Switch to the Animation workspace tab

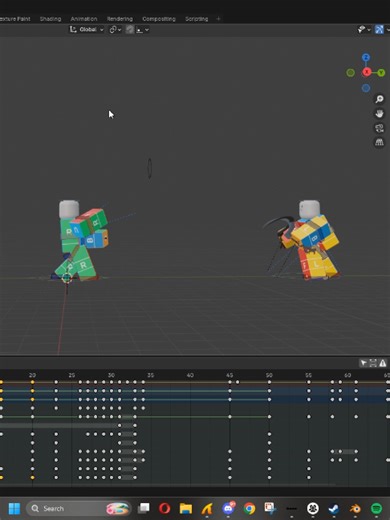point(84,19)
